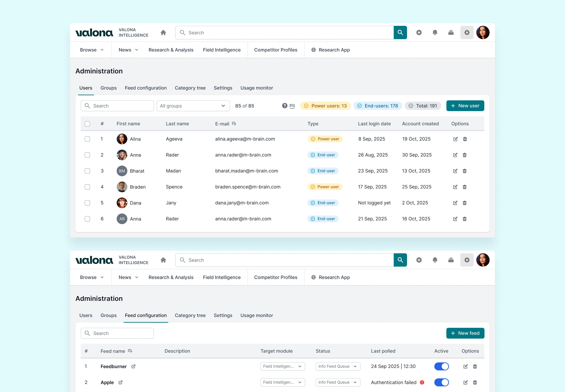Tick the select-all users checkbox
This screenshot has width=565, height=392.
pyautogui.click(x=87, y=124)
